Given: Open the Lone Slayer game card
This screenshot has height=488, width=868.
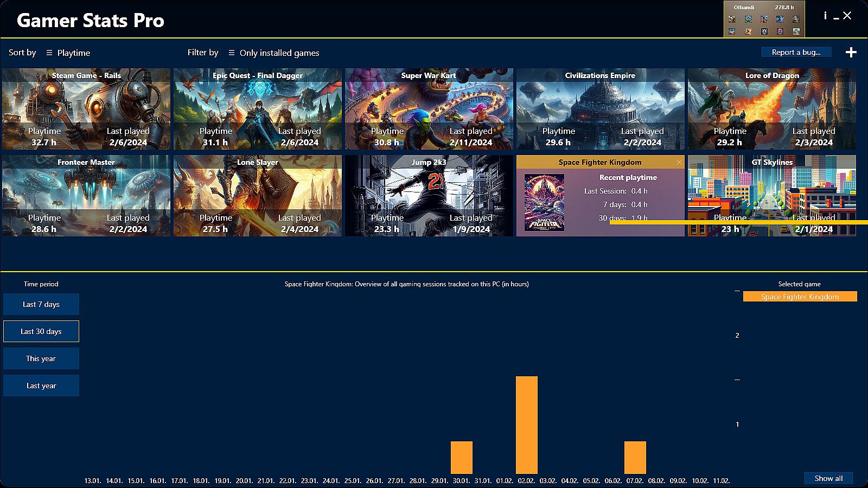Looking at the screenshot, I should pyautogui.click(x=258, y=196).
